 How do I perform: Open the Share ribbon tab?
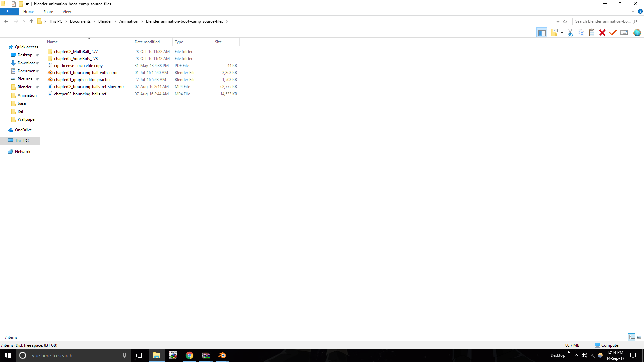click(48, 12)
